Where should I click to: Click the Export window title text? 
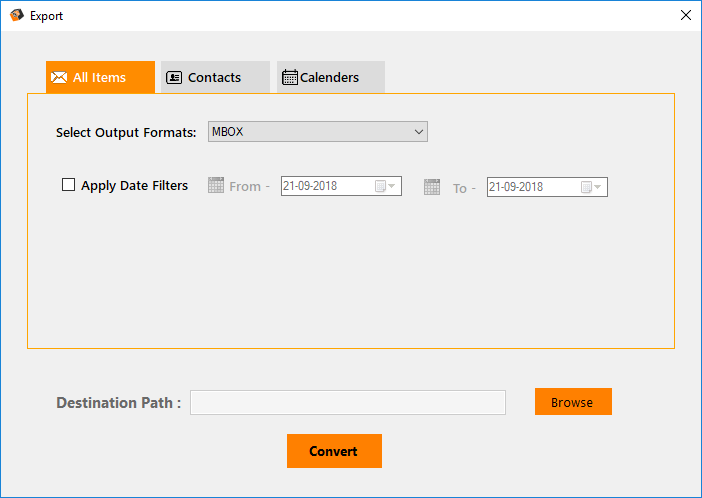(x=46, y=16)
